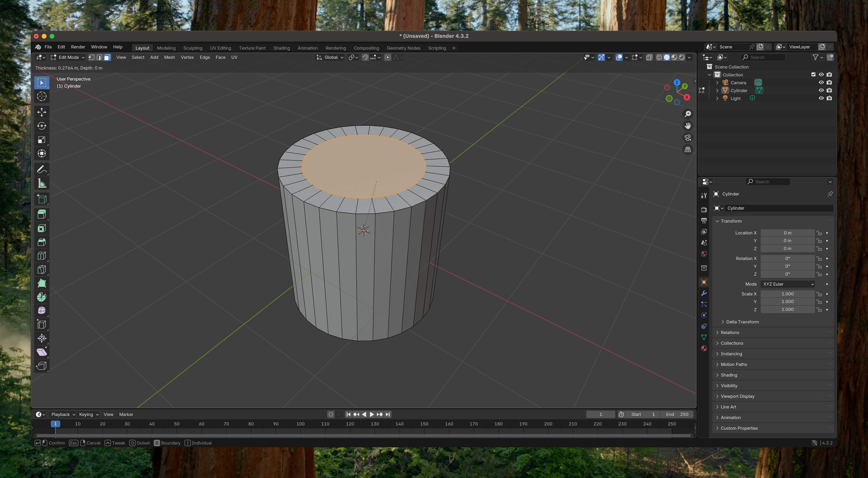Activate the Rotate tool
868x478 pixels.
[41, 126]
